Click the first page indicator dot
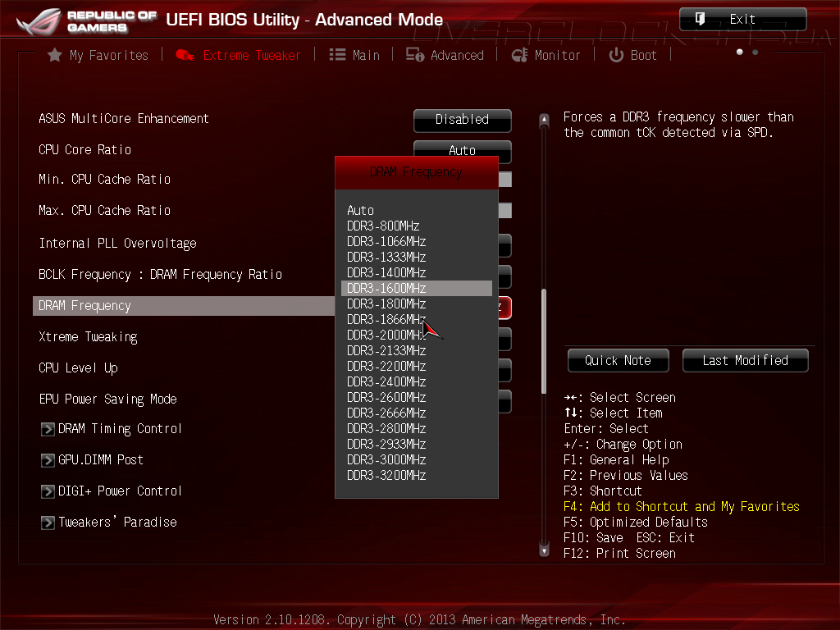Screen dimensions: 840x630 (740, 52)
